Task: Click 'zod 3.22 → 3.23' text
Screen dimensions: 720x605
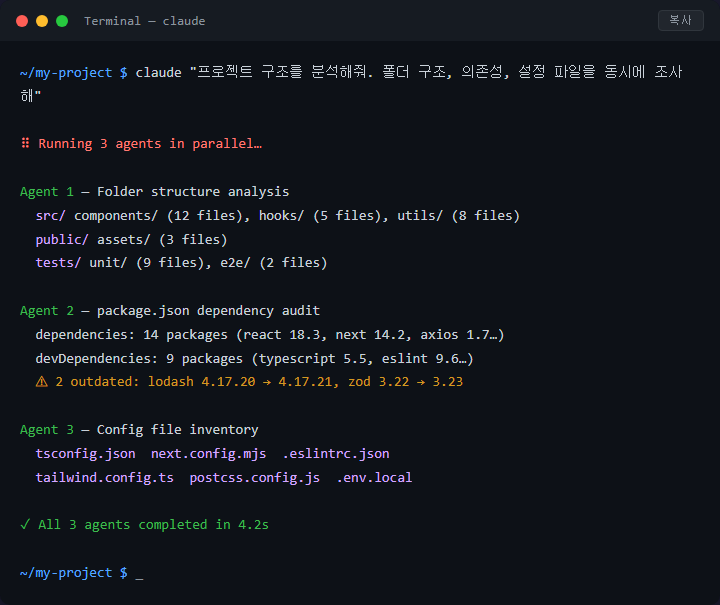Action: [x=405, y=382]
